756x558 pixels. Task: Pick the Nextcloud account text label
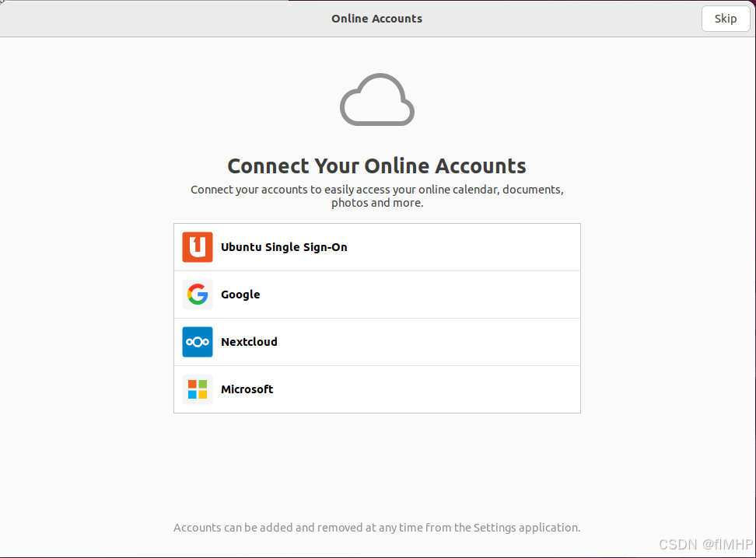click(x=249, y=342)
